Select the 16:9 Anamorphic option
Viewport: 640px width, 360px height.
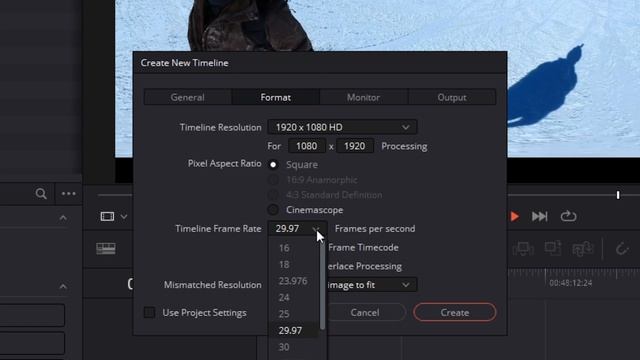pos(273,180)
